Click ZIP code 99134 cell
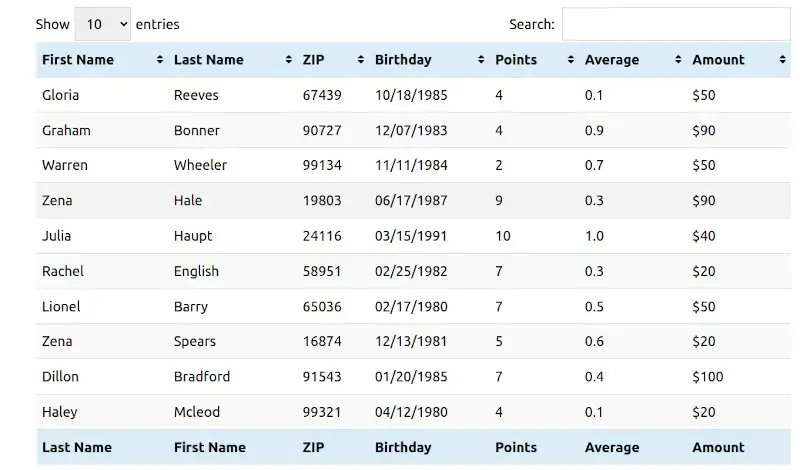 click(322, 165)
